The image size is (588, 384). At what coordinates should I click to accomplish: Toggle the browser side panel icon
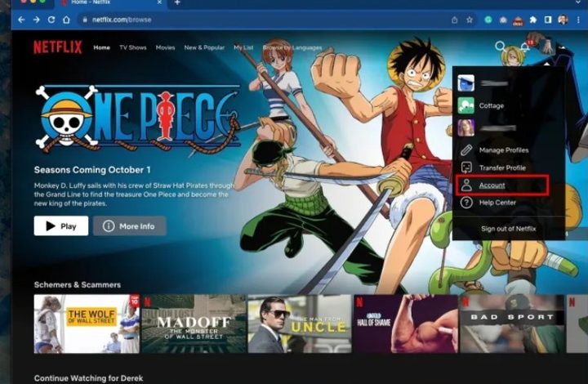(x=548, y=20)
